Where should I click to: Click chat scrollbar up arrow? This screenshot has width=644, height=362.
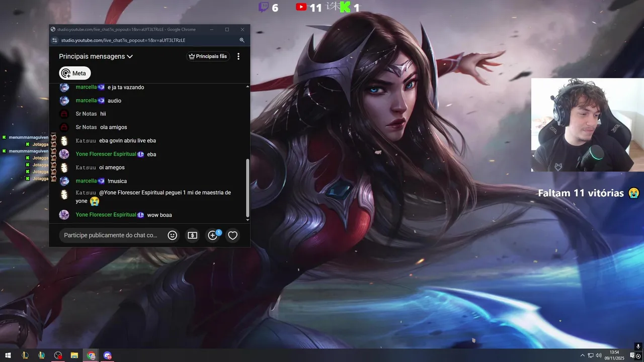click(x=248, y=86)
